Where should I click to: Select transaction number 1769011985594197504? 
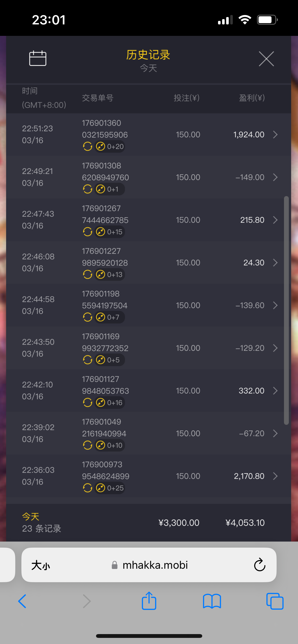click(104, 300)
